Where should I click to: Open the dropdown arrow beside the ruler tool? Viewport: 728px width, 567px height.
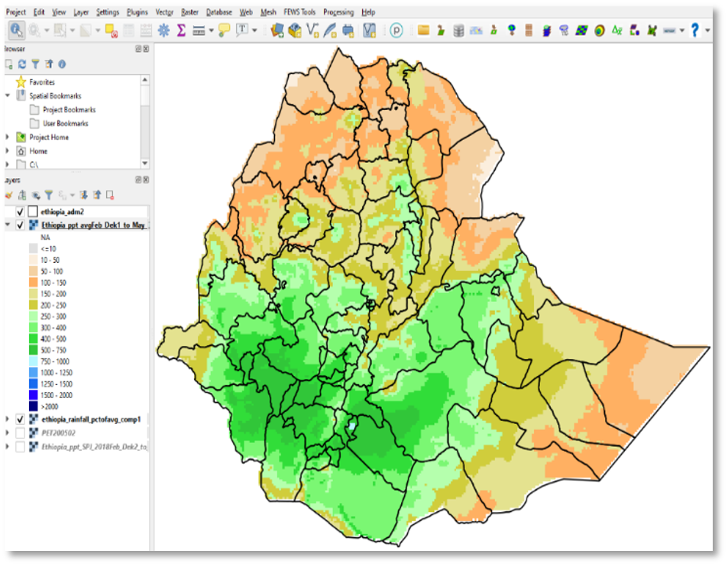pyautogui.click(x=212, y=31)
